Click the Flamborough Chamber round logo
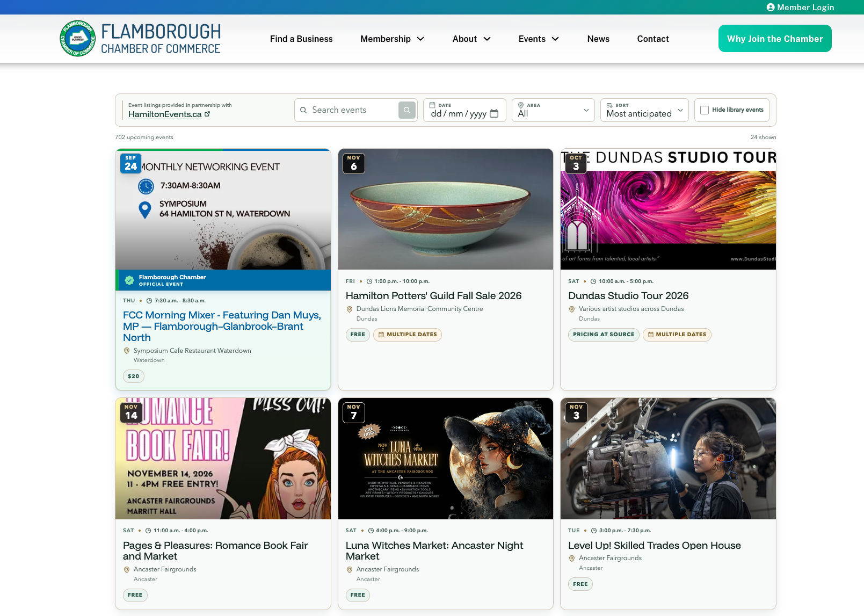Screen dimensions: 864x616 click(78, 38)
